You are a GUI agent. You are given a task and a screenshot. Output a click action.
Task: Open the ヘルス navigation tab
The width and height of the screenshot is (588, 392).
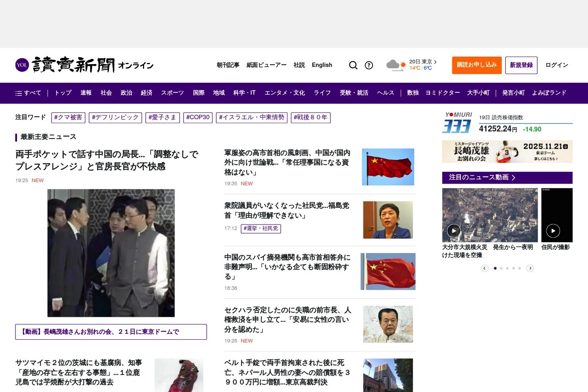tap(386, 93)
